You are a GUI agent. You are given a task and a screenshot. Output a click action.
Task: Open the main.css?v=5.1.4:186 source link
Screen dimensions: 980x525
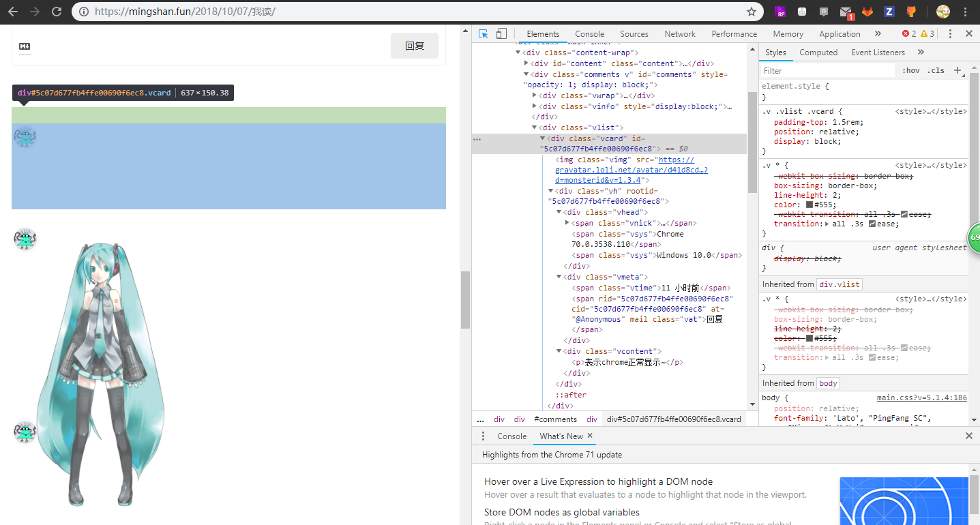[922, 397]
